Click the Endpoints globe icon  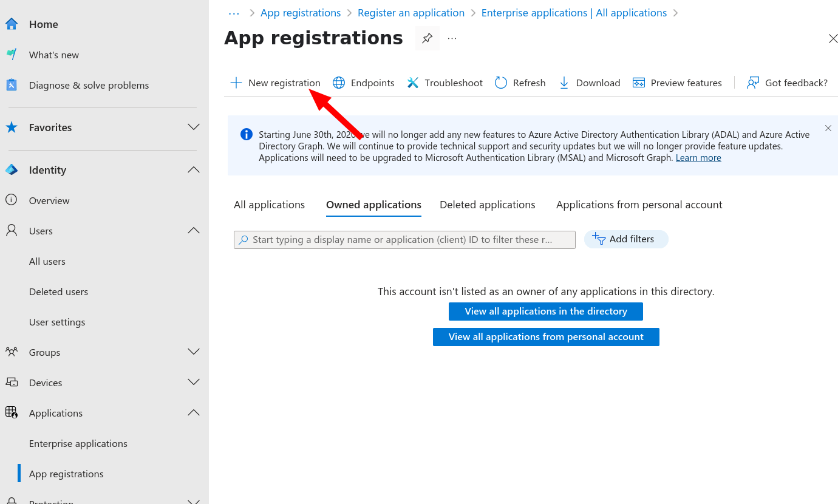[x=339, y=83]
